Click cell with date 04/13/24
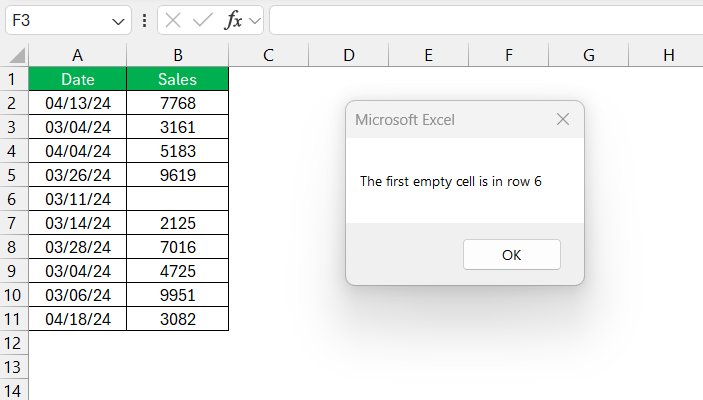The image size is (703, 400). pyautogui.click(x=78, y=103)
